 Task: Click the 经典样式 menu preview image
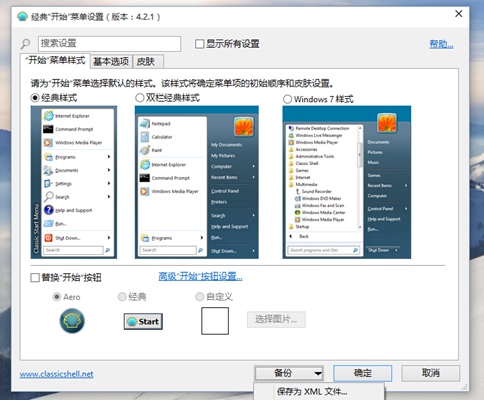pos(74,182)
